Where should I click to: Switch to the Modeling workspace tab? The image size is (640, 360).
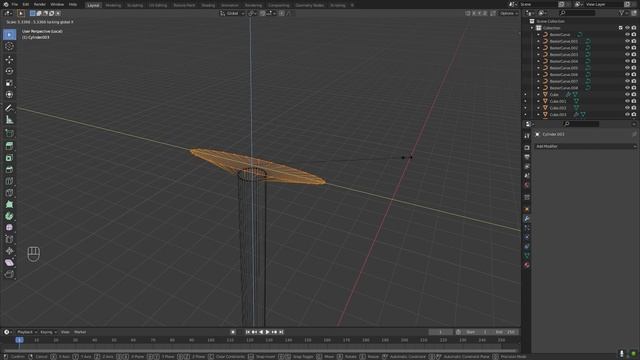tap(113, 5)
